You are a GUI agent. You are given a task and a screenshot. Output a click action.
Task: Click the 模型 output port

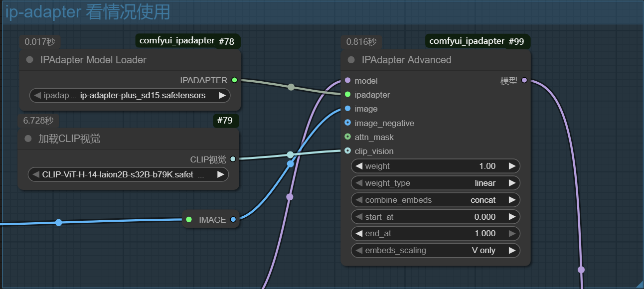(x=524, y=81)
